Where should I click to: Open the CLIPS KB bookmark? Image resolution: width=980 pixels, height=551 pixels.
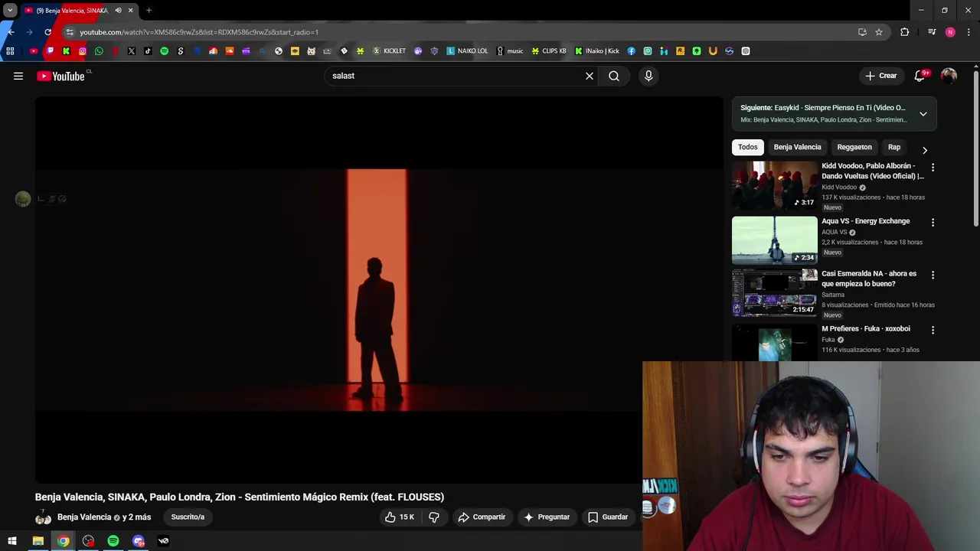point(549,51)
